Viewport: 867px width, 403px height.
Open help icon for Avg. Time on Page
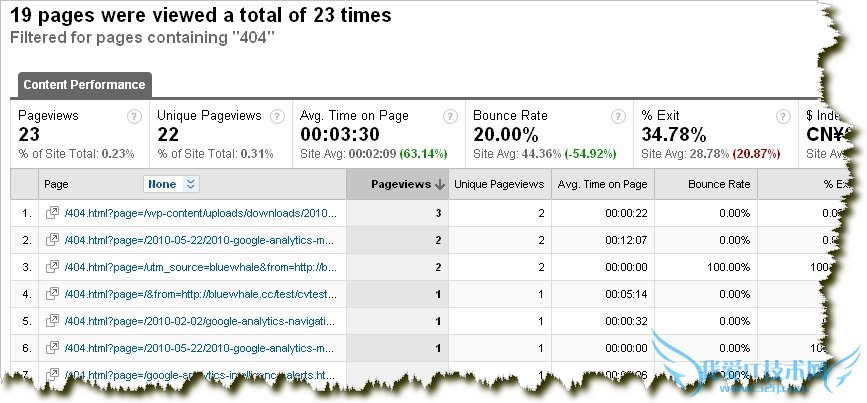450,116
